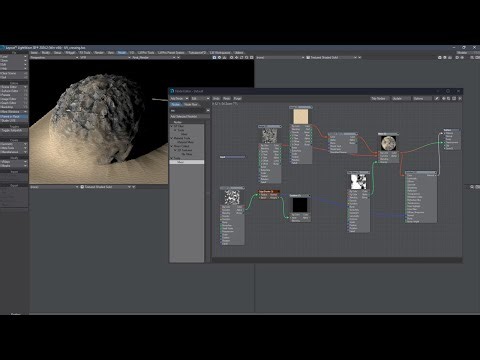Click Purge in the Node Editor

tap(237, 99)
